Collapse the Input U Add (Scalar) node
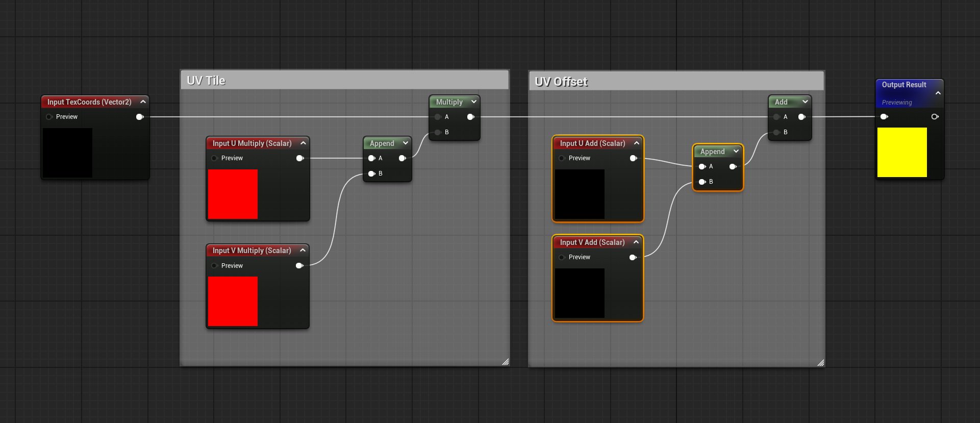The height and width of the screenshot is (423, 980). [636, 143]
